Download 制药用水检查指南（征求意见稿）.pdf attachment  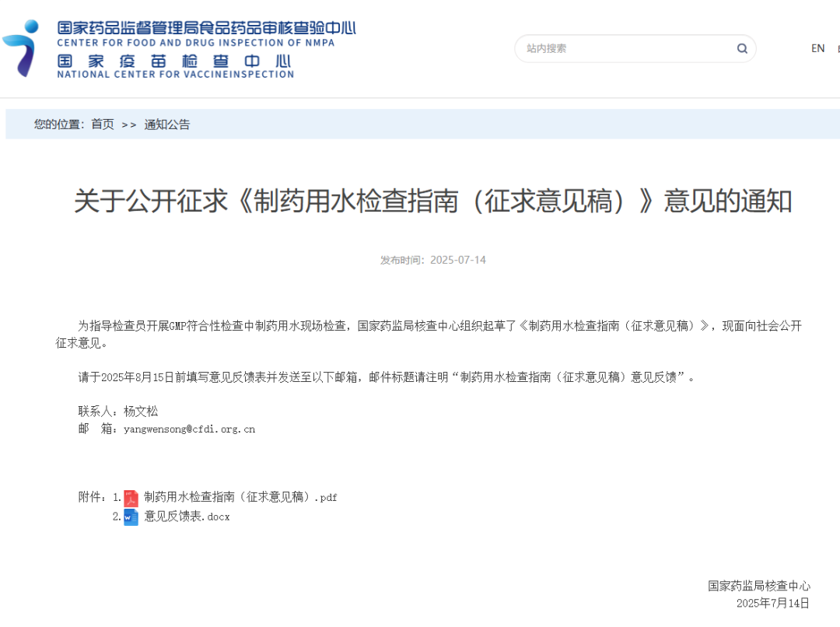(240, 497)
